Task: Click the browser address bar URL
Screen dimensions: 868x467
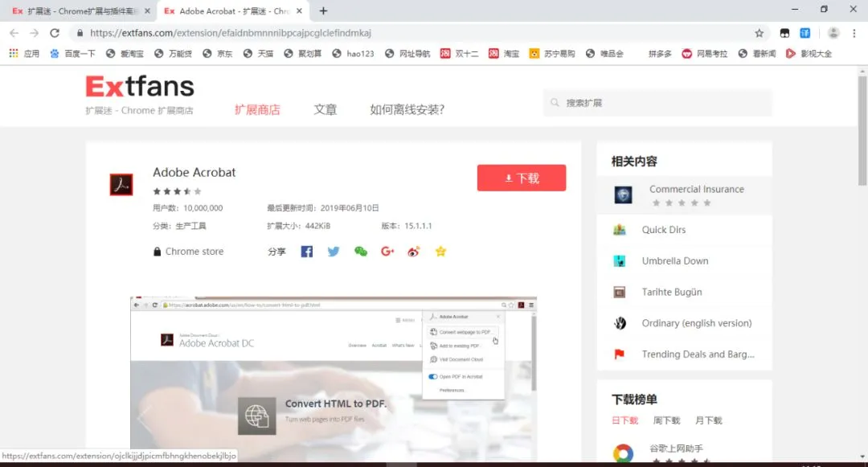Action: [x=231, y=33]
